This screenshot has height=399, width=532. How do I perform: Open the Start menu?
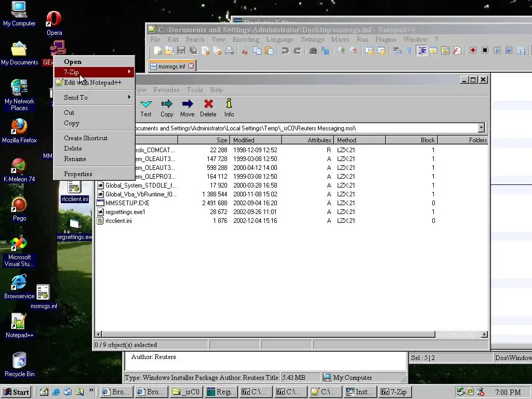point(16,392)
